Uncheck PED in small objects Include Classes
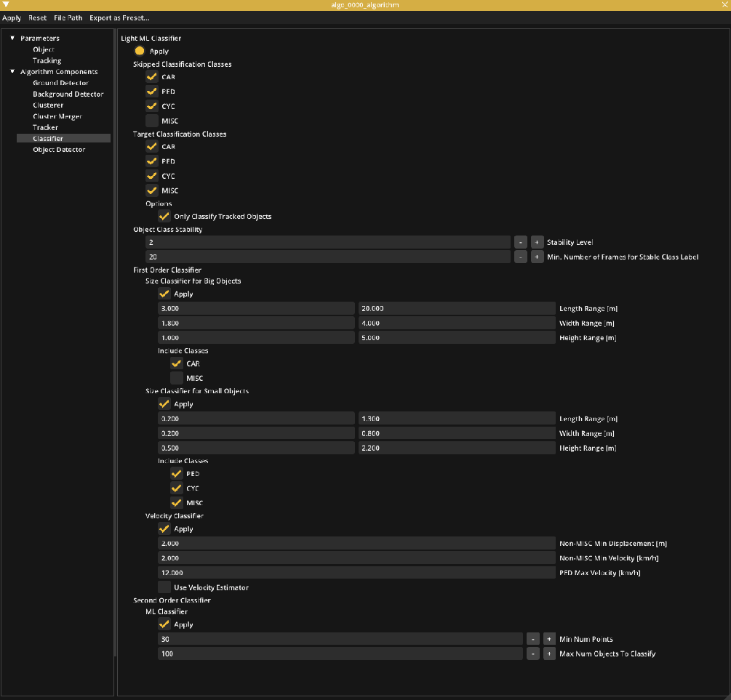 (x=177, y=473)
